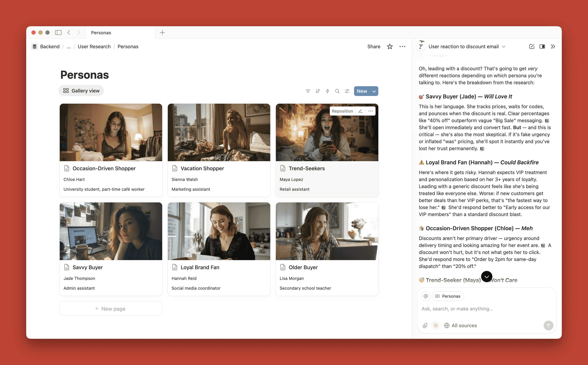Open database automations via the lightning icon
Image resolution: width=588 pixels, height=365 pixels.
tap(327, 91)
